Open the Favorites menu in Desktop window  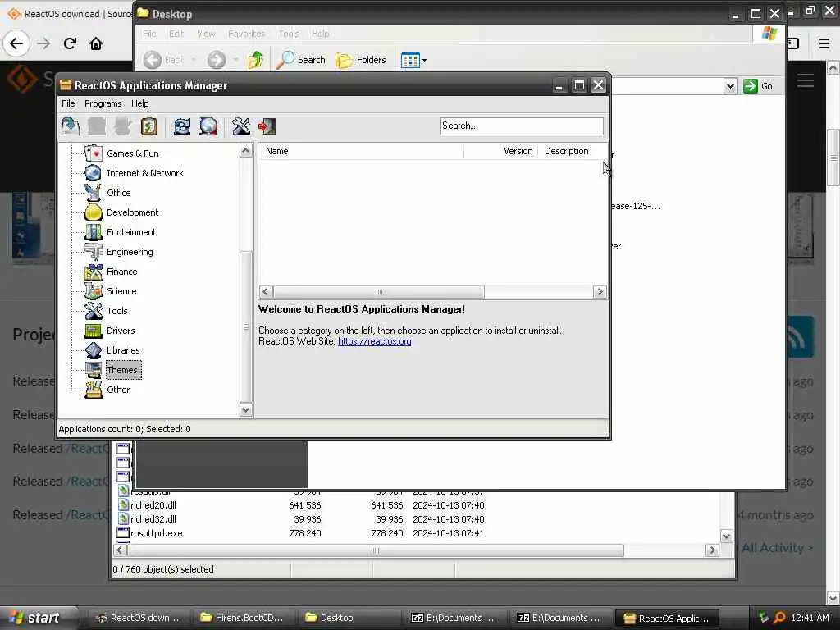246,34
